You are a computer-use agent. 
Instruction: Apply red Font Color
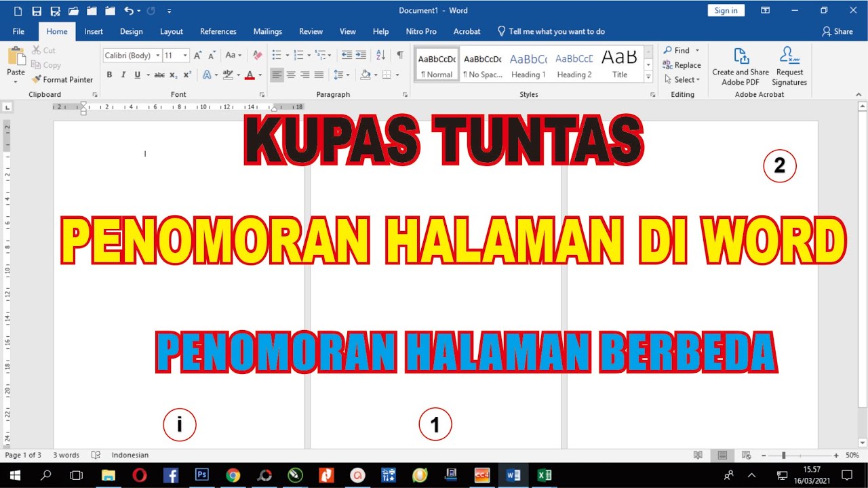(x=250, y=75)
